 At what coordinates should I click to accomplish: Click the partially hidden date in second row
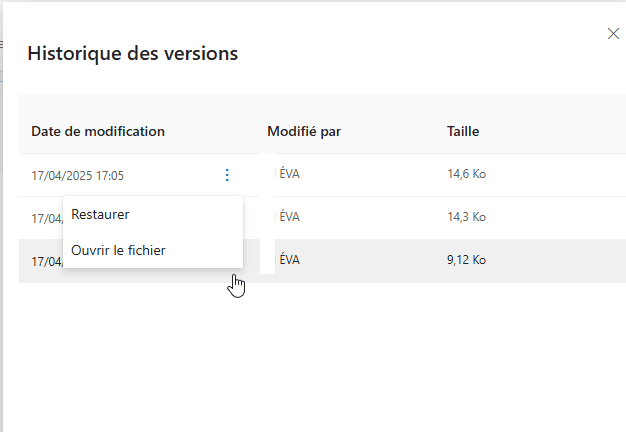[x=46, y=218]
